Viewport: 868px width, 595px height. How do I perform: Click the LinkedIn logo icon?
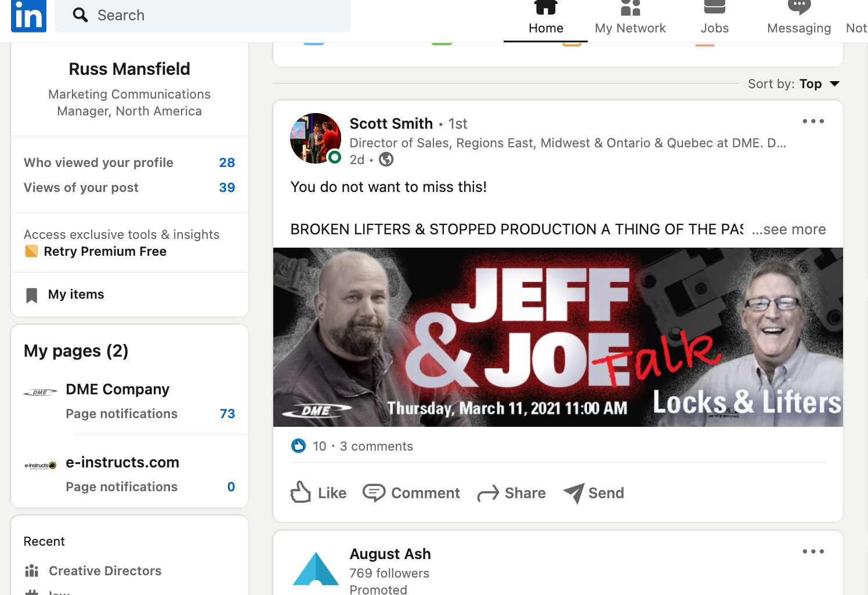click(28, 16)
